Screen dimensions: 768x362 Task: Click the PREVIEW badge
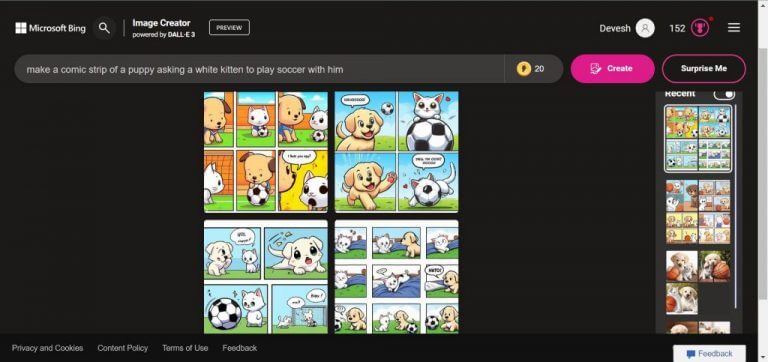point(229,27)
